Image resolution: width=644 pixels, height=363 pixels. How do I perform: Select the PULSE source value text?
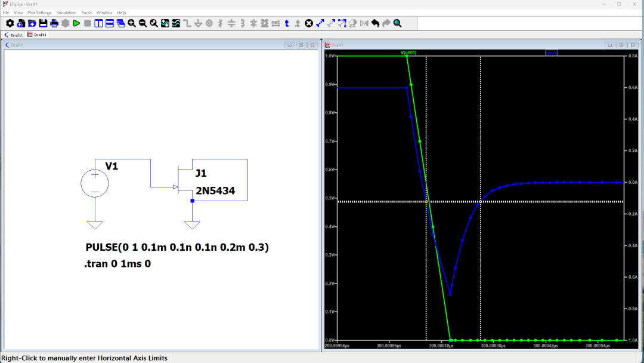click(x=177, y=247)
